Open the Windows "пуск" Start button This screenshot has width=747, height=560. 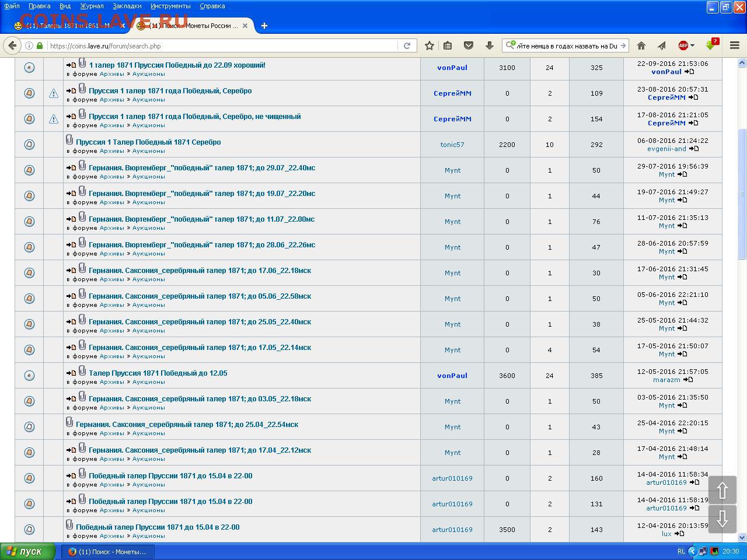tap(27, 551)
